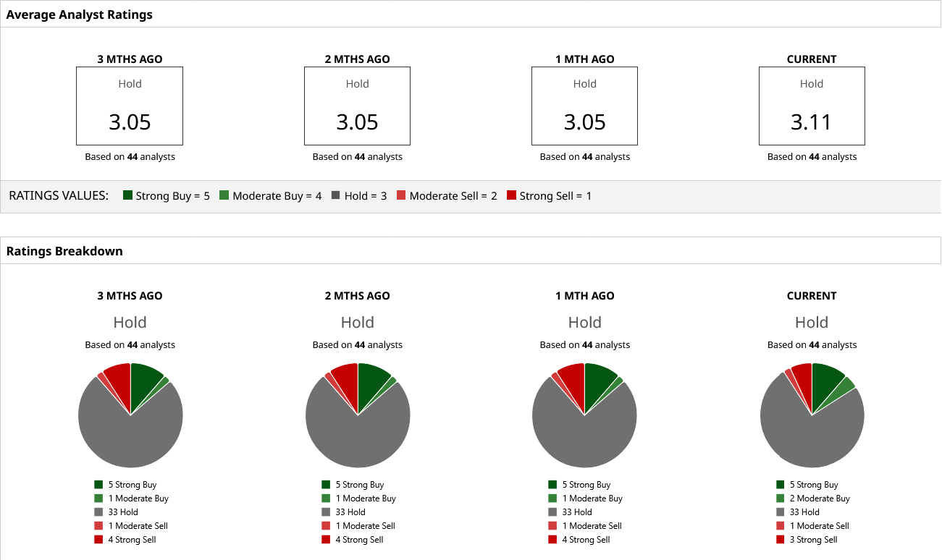Select the 1 MTH AGO 3.05 rating box
This screenshot has height=560, width=942.
click(584, 106)
